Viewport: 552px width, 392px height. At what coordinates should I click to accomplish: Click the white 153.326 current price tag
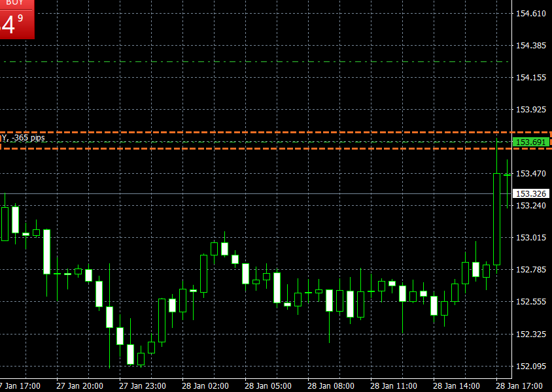[530, 193]
